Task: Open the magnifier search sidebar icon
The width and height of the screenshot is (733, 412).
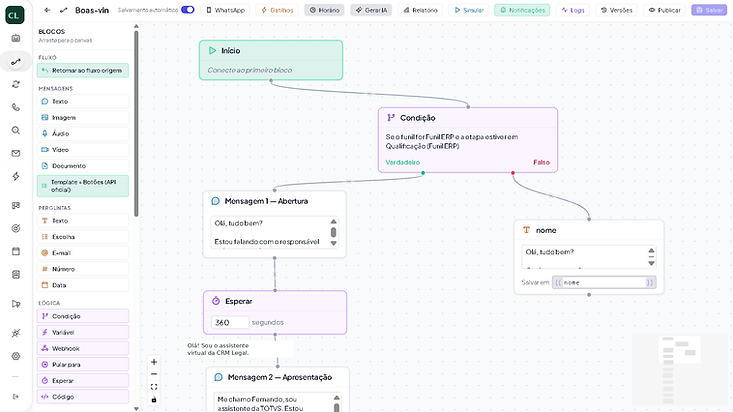Action: (x=16, y=130)
